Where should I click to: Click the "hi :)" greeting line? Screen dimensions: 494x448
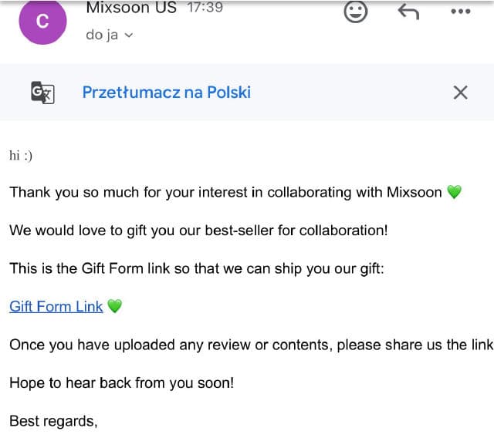(21, 155)
